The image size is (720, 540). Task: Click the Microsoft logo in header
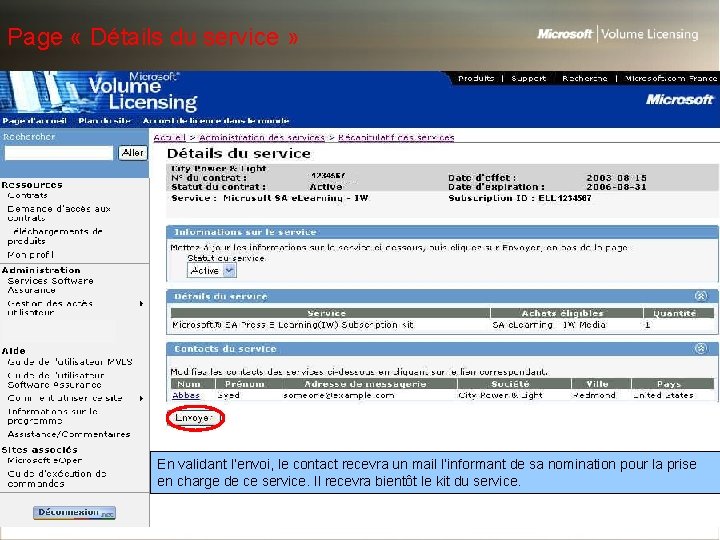click(679, 100)
